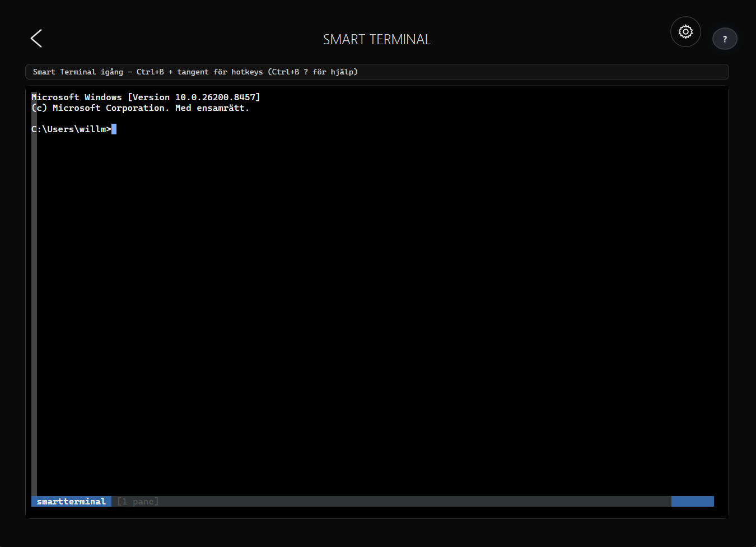Click the [1 pane] status indicator
Screen dimensions: 756x547
click(138, 502)
